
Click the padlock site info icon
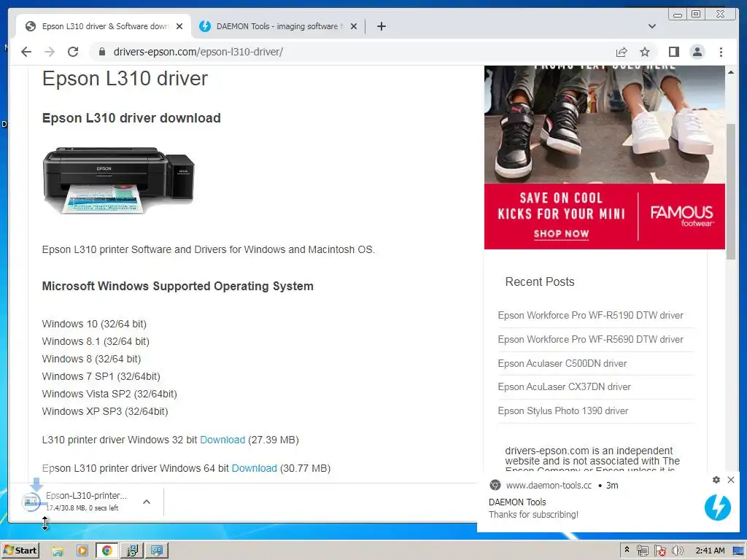point(102,52)
